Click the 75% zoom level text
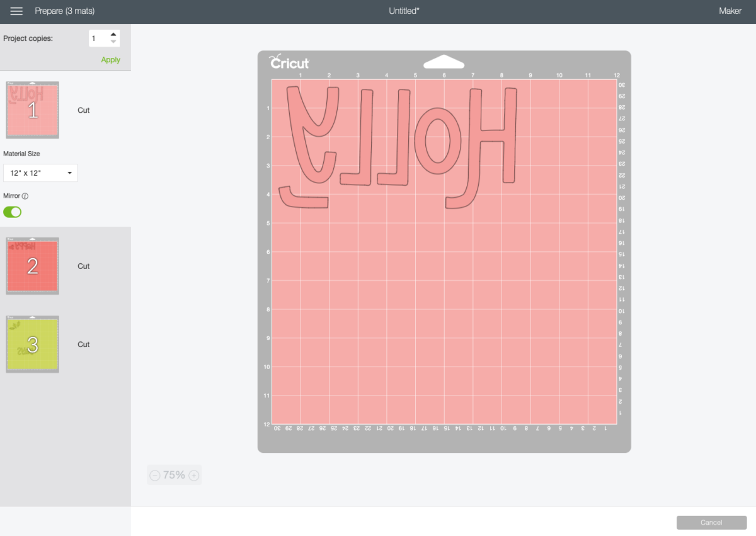Image resolution: width=756 pixels, height=536 pixels. [174, 475]
